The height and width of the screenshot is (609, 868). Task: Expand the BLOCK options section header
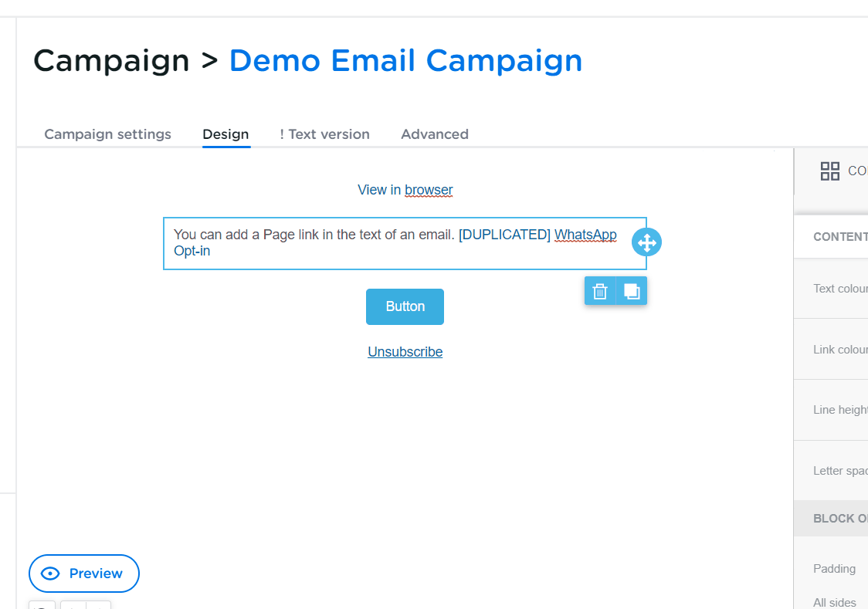[840, 519]
